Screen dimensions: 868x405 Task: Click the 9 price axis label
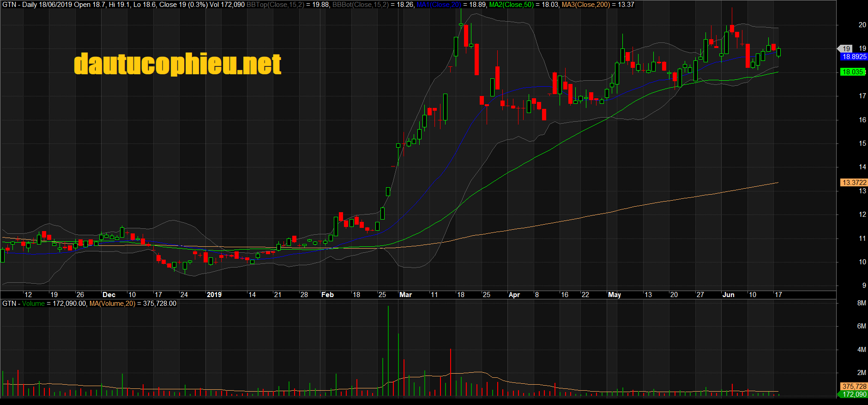(x=864, y=286)
